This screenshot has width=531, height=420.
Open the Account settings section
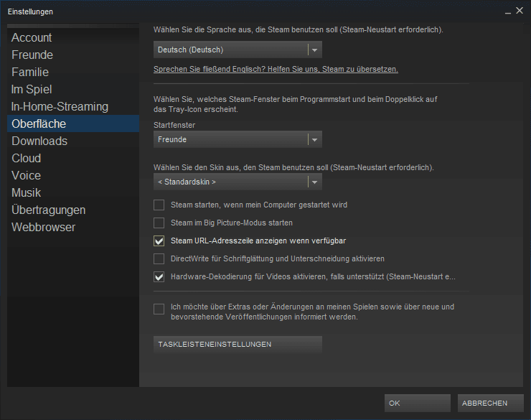pyautogui.click(x=73, y=37)
